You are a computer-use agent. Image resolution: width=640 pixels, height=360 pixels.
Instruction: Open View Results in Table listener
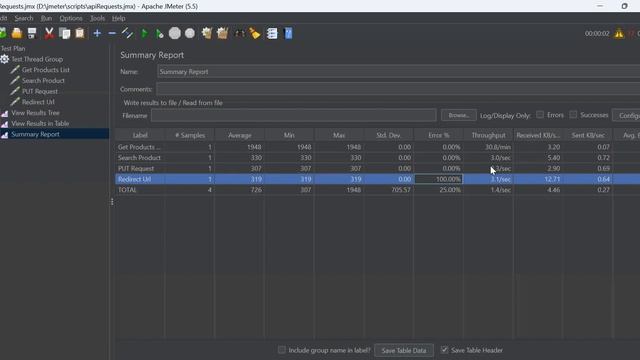40,123
